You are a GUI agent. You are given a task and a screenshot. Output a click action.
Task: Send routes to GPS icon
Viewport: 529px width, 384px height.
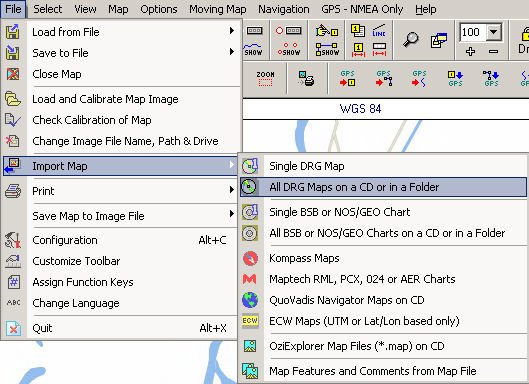(491, 79)
